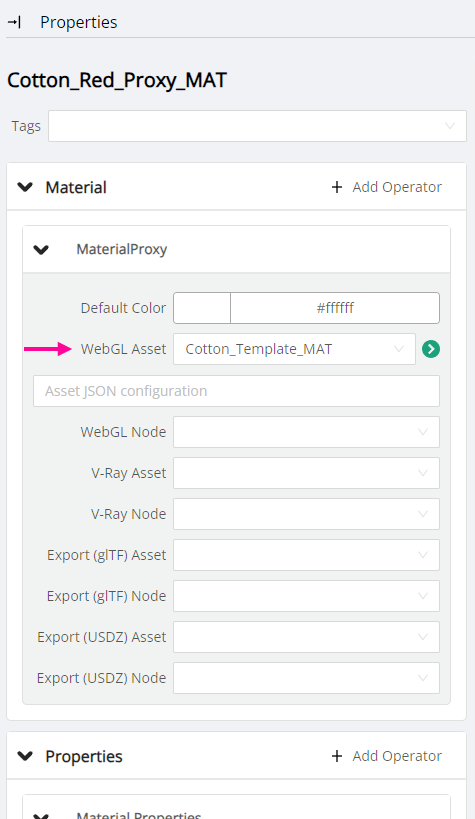Open linked Cotton_Template_MAT asset via green arrow
Viewport: 475px width, 819px height.
(431, 349)
